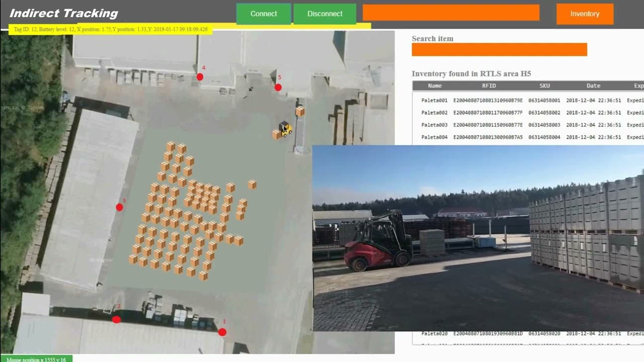This screenshot has height=362, width=644.
Task: Click the Search item input field
Action: click(x=499, y=50)
